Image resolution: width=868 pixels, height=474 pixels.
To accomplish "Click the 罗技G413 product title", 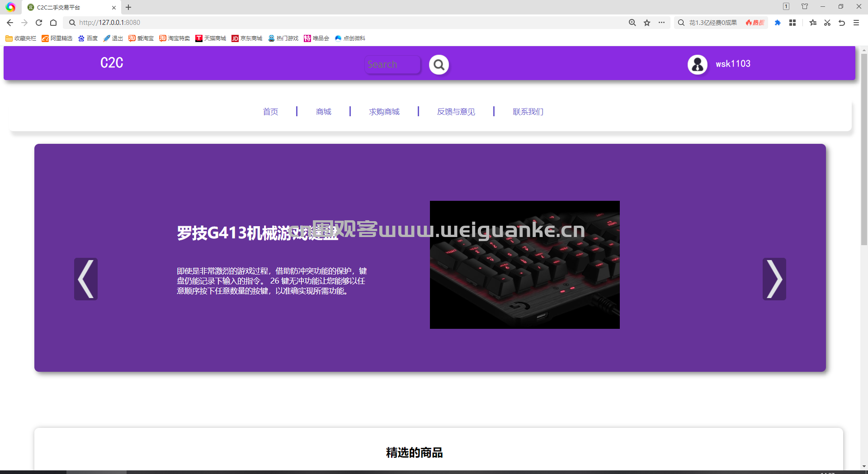I will (x=257, y=233).
